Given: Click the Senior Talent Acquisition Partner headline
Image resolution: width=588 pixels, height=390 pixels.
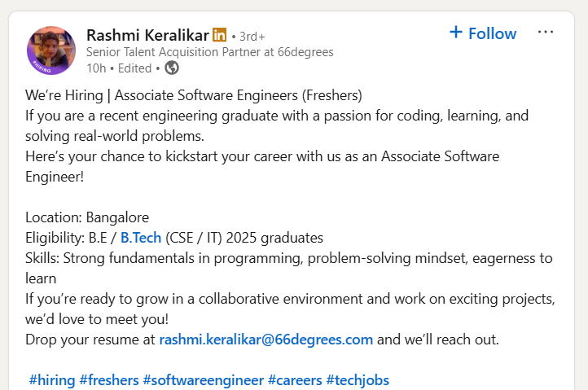Looking at the screenshot, I should tap(209, 52).
